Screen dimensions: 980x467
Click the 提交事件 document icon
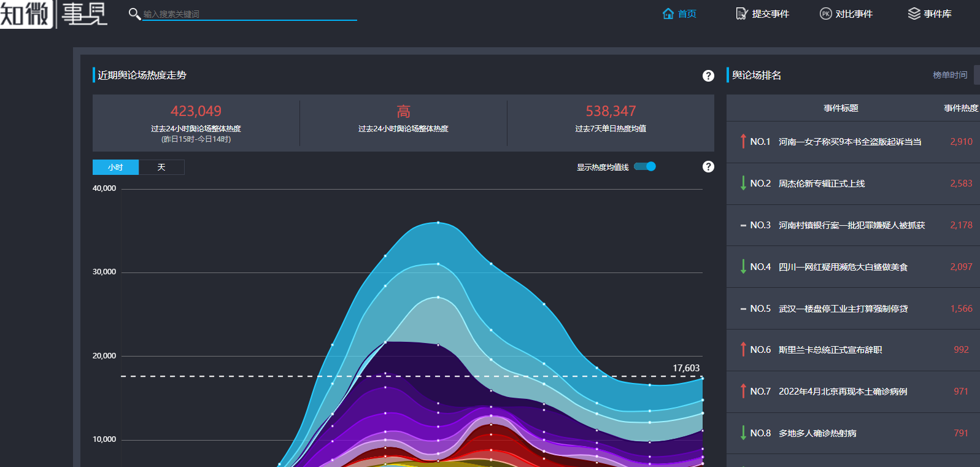click(x=741, y=14)
